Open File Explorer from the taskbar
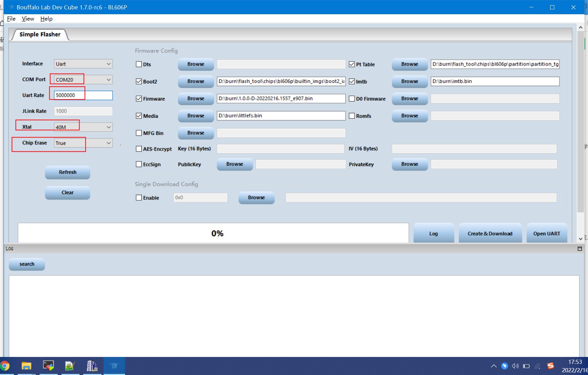This screenshot has height=375, width=588. pyautogui.click(x=26, y=366)
